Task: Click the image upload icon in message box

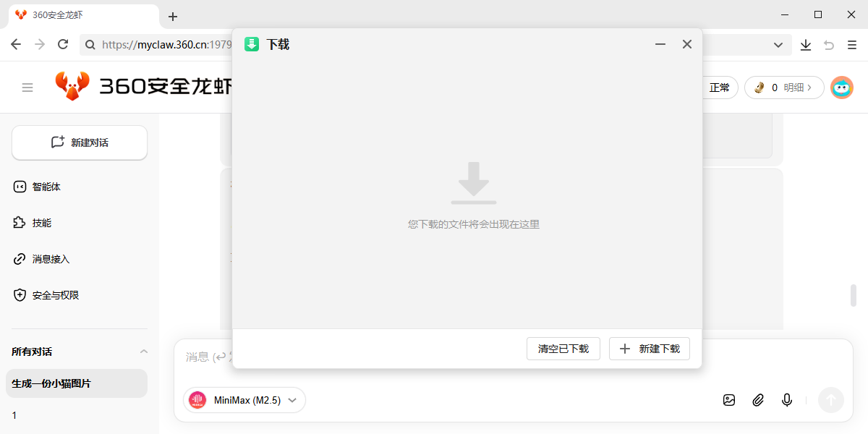Action: point(729,400)
